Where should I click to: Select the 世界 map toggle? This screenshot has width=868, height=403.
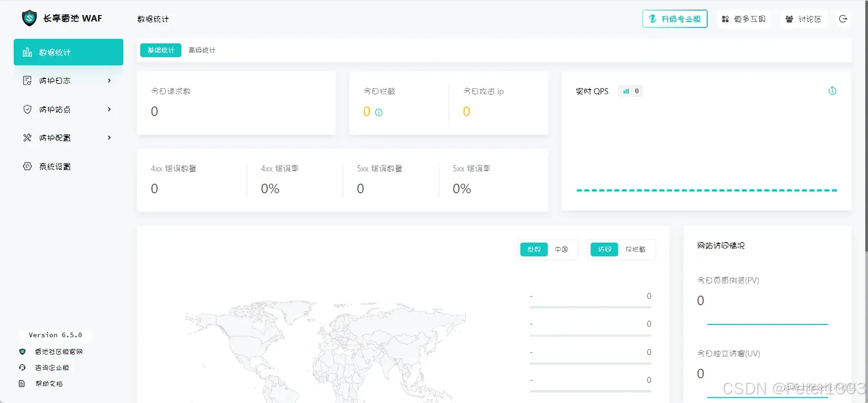[534, 249]
